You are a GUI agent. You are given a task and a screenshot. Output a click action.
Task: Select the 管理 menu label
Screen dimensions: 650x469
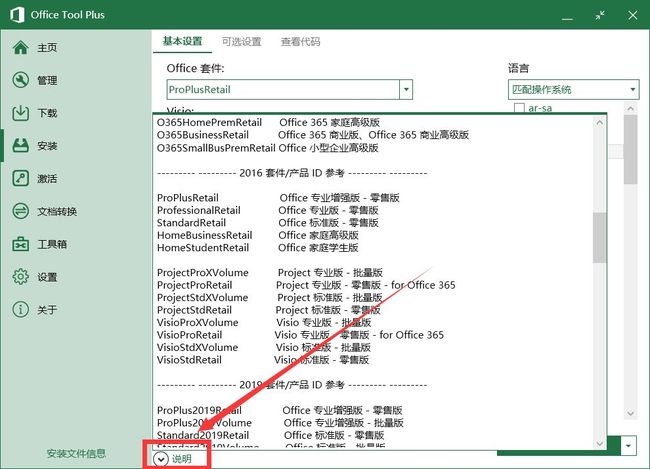pyautogui.click(x=47, y=80)
